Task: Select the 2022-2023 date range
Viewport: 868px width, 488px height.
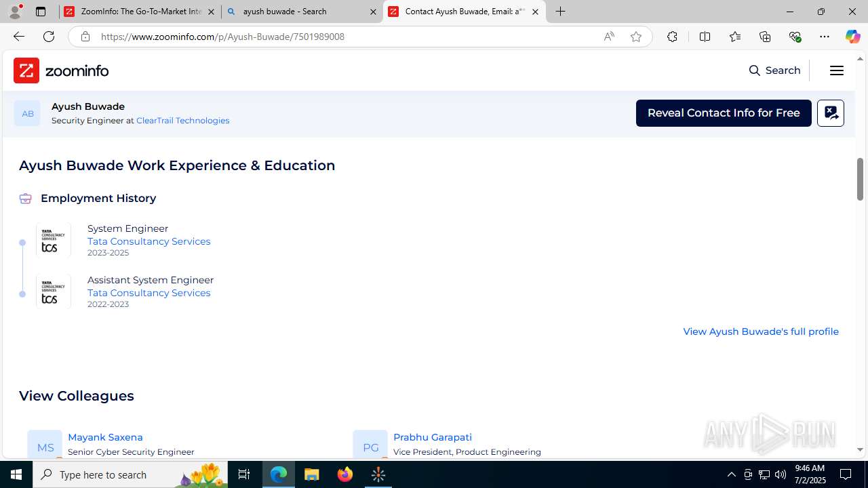Action: tap(108, 304)
